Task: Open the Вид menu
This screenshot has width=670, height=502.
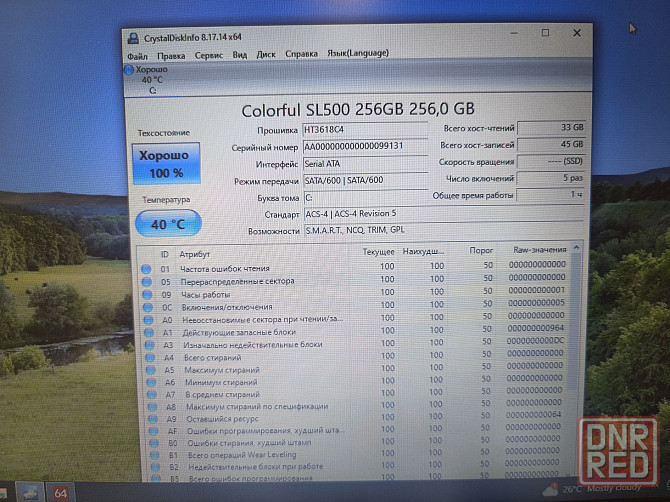Action: [240, 55]
